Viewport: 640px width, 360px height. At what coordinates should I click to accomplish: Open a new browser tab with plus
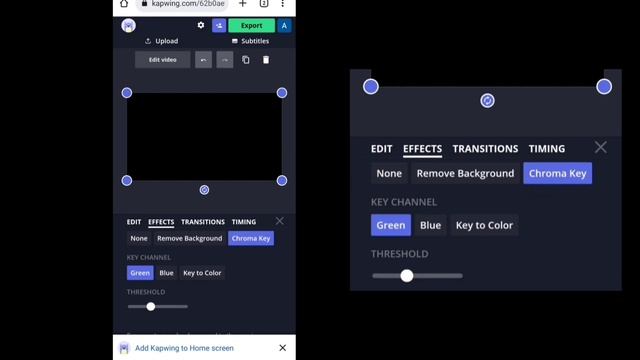242,4
